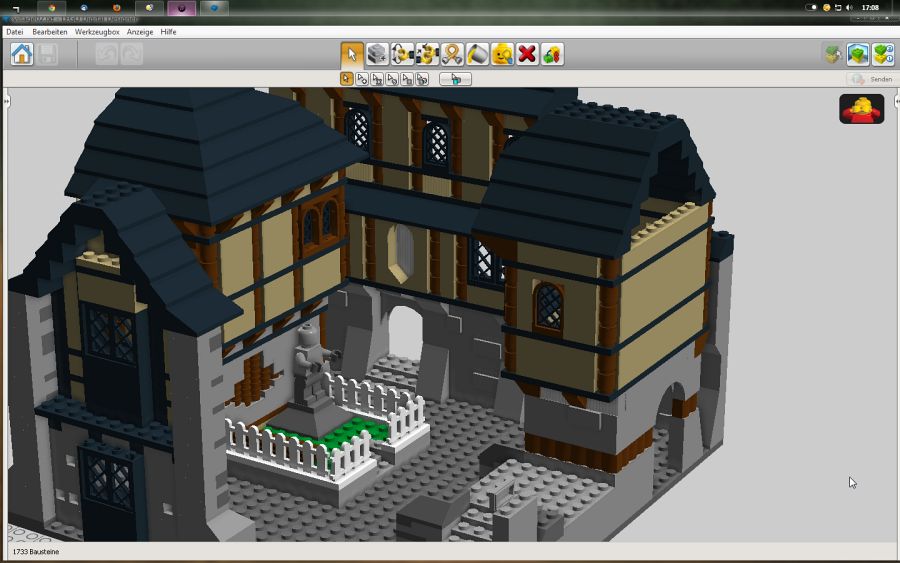Click the Senden button

click(x=871, y=79)
